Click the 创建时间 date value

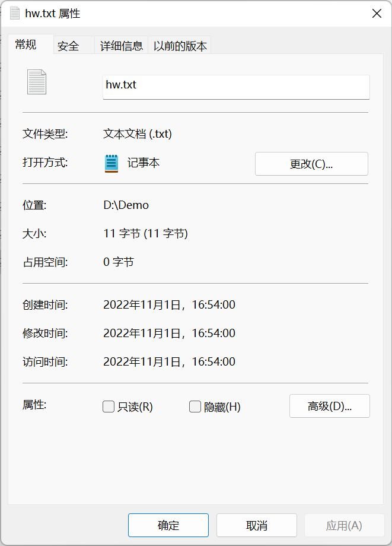click(x=169, y=305)
